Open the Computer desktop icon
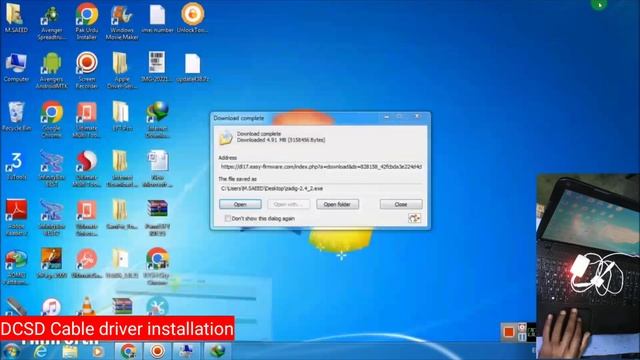Screen dimensions: 640x360 [x=16, y=68]
